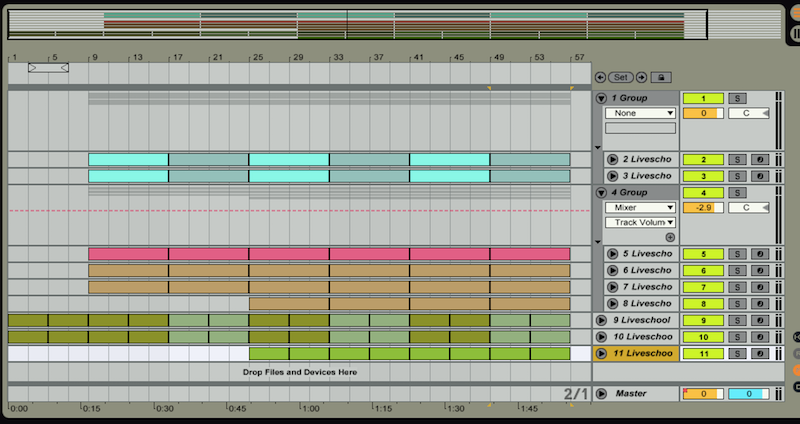
Task: Unfold track 7 Livescho
Action: [613, 287]
